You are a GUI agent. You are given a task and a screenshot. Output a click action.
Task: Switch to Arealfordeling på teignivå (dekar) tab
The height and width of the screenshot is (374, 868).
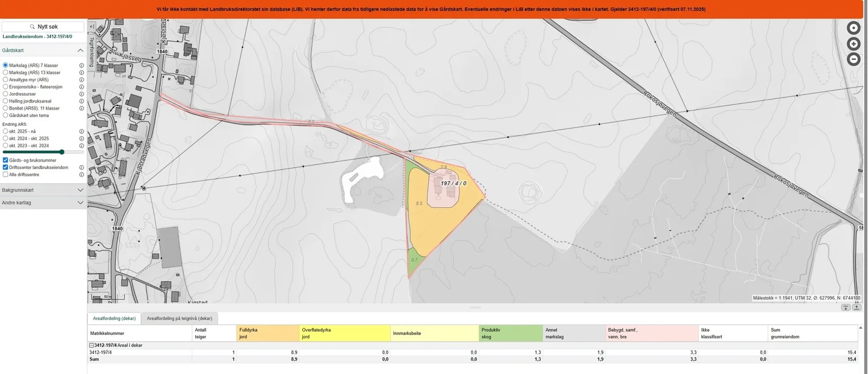click(x=180, y=319)
